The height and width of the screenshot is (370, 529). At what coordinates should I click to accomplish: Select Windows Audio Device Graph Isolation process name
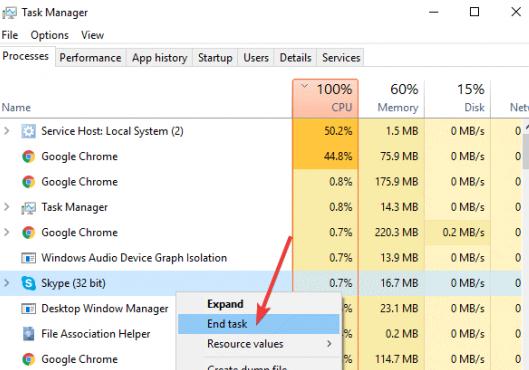[134, 258]
